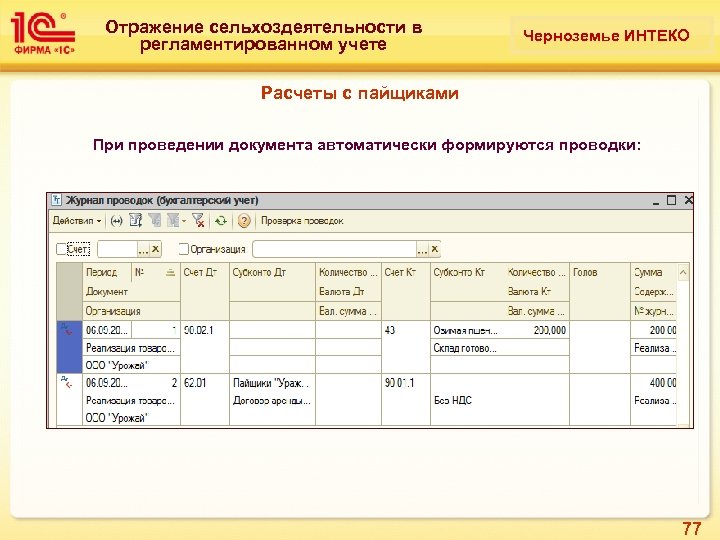This screenshot has width=720, height=540.
Task: Click the greyed filter by current value icon
Action: (x=154, y=221)
